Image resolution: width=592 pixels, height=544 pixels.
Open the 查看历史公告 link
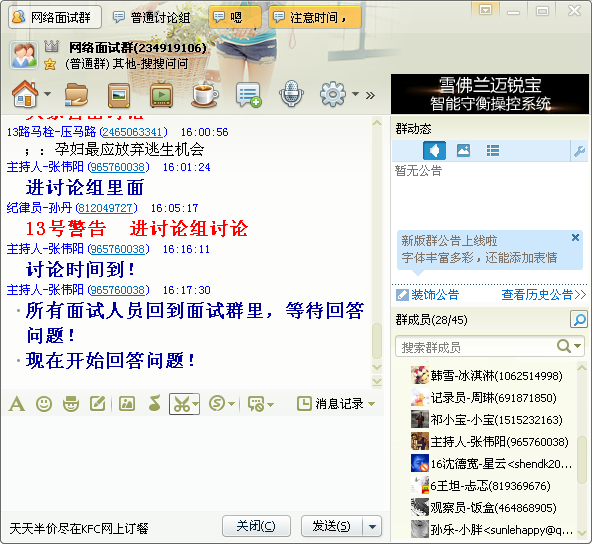pos(544,294)
